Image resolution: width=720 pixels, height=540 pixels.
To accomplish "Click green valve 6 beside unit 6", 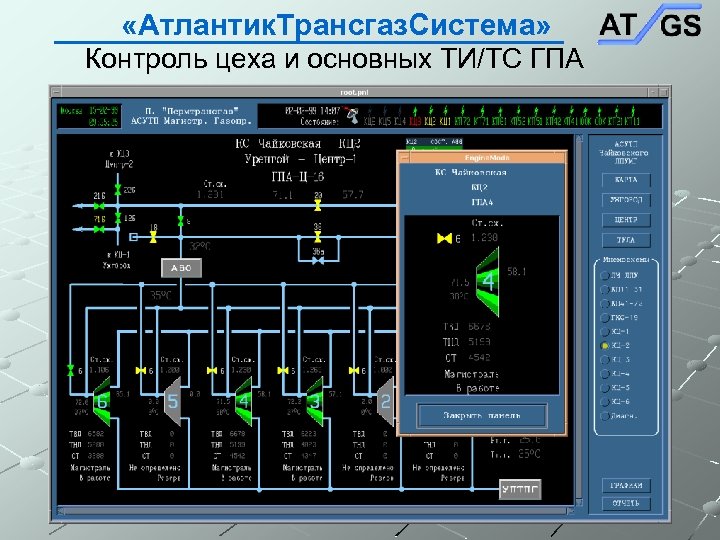I will (70, 371).
